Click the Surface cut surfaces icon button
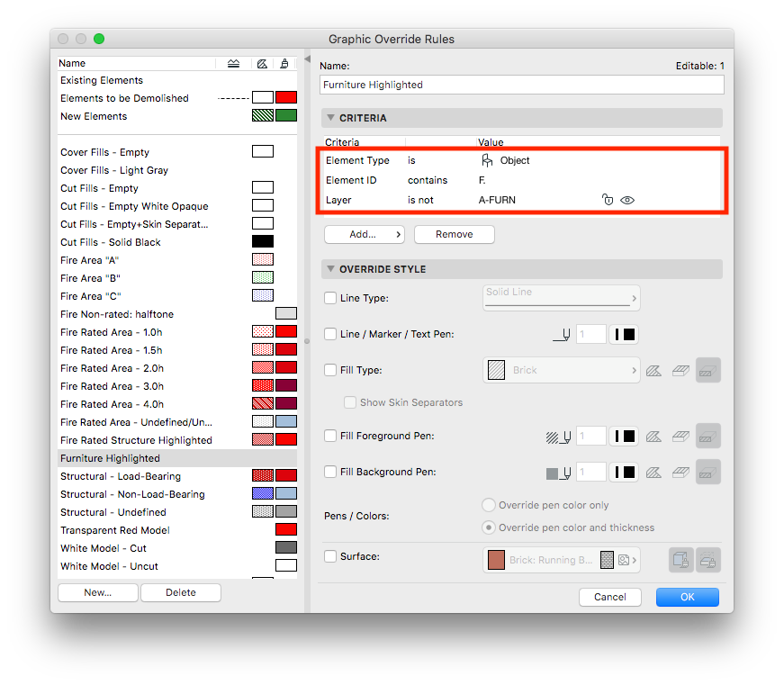Screen dimensions: 784x685 click(x=708, y=560)
